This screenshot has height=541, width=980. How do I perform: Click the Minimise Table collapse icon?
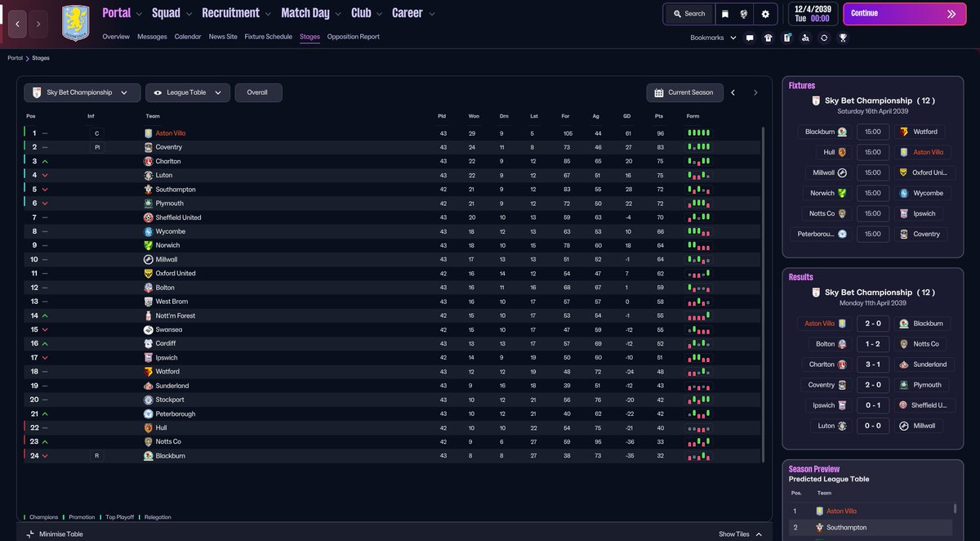[x=30, y=534]
